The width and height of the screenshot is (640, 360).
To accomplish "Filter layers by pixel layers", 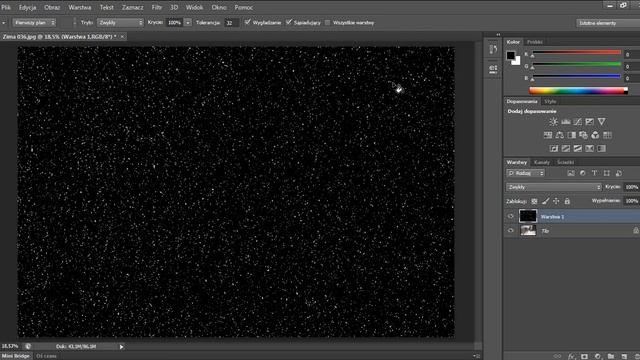I will pyautogui.click(x=571, y=173).
